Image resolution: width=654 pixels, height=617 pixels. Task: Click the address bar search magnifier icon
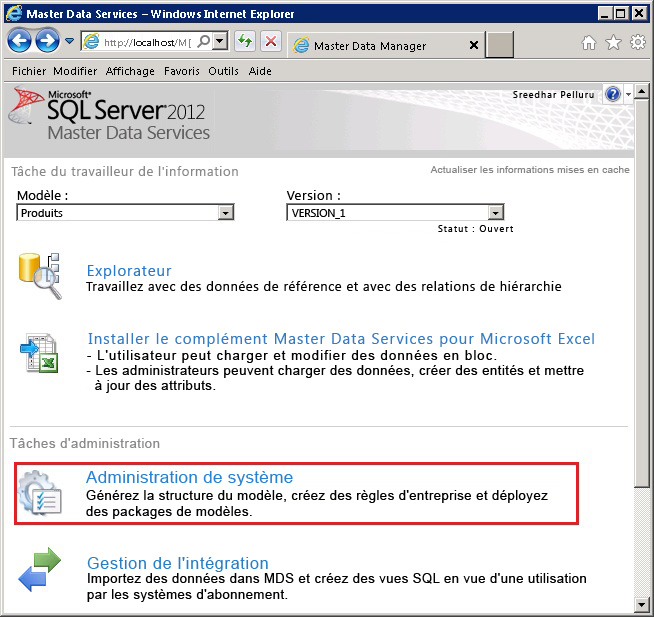[204, 41]
